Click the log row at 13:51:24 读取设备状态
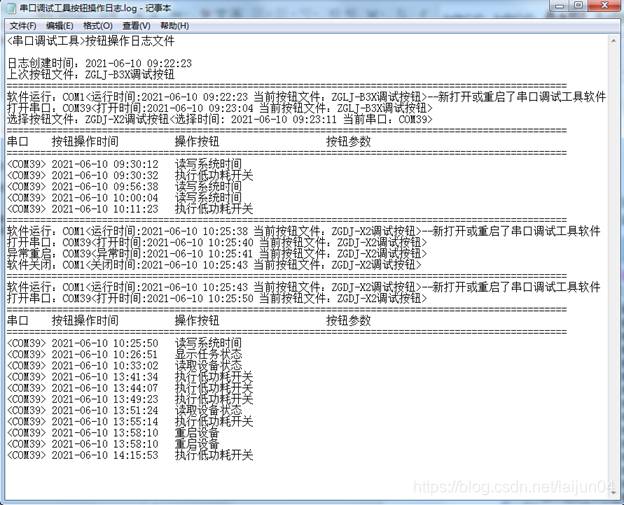 (x=125, y=409)
